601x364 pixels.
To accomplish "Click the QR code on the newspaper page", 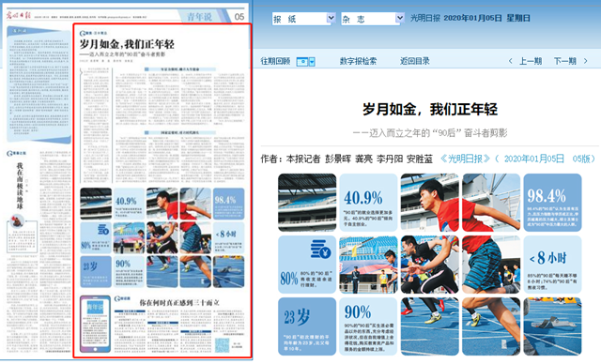I will (x=222, y=345).
